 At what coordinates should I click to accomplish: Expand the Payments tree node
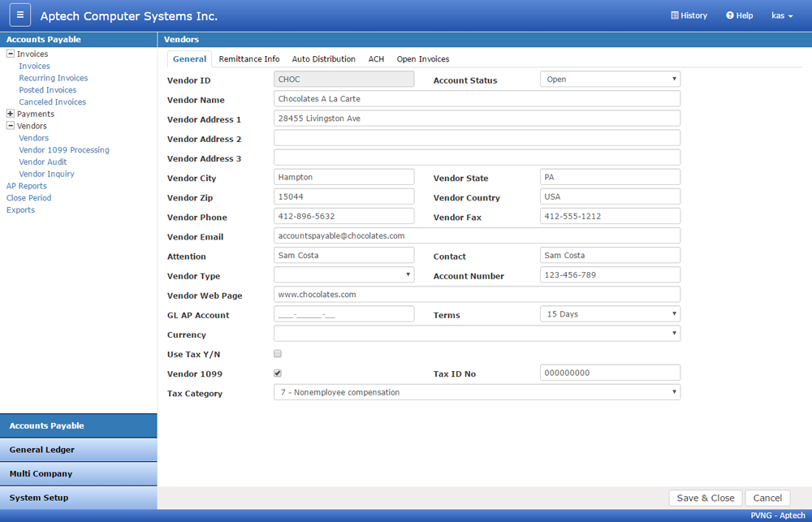coord(11,114)
